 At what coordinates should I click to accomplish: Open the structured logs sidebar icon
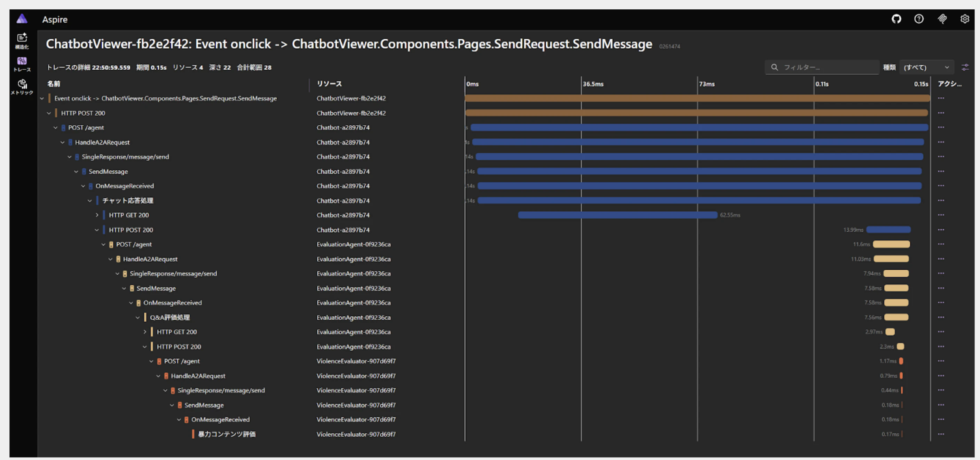[x=22, y=40]
